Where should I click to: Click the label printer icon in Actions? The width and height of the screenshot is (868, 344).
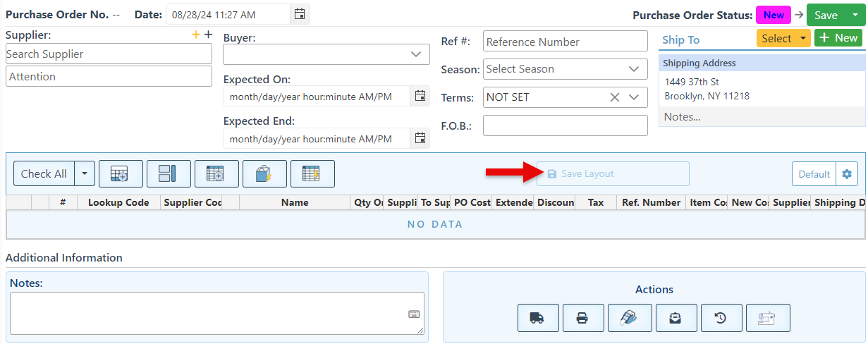click(x=630, y=318)
